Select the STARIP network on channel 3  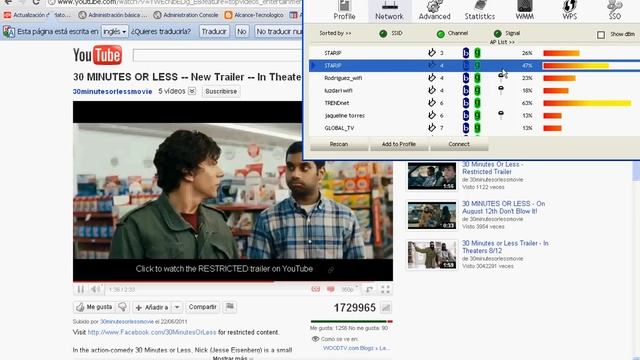click(x=473, y=53)
